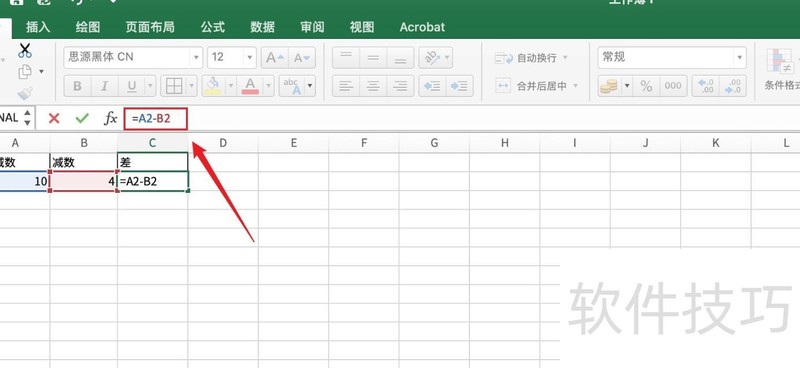Cancel formula entry with red X

[54, 118]
